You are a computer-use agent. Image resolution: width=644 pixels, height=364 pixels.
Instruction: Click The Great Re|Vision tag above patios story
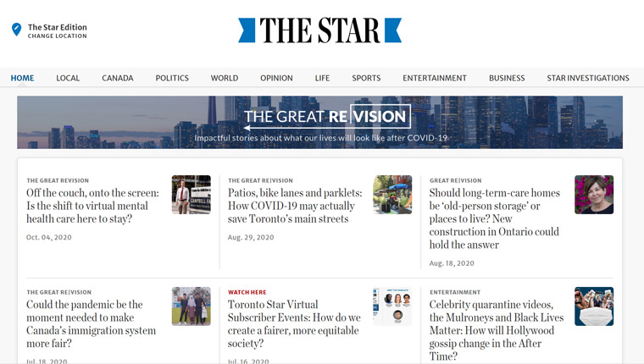(x=260, y=180)
